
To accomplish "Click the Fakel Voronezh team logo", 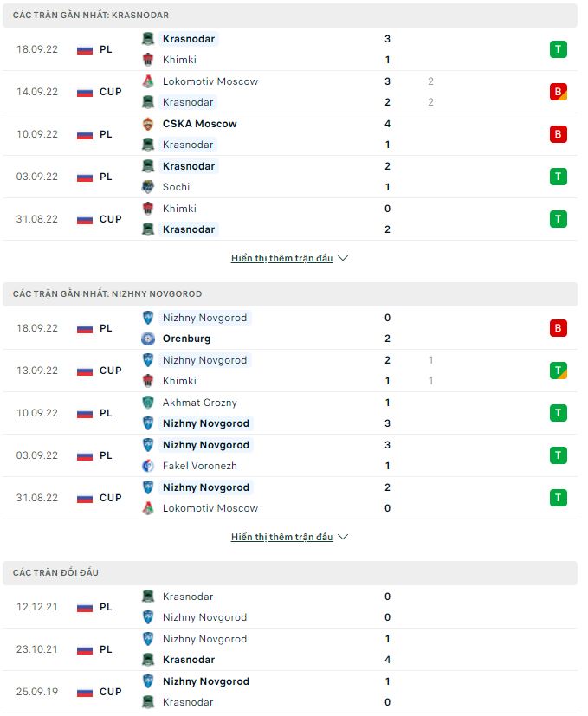I will click(x=149, y=466).
